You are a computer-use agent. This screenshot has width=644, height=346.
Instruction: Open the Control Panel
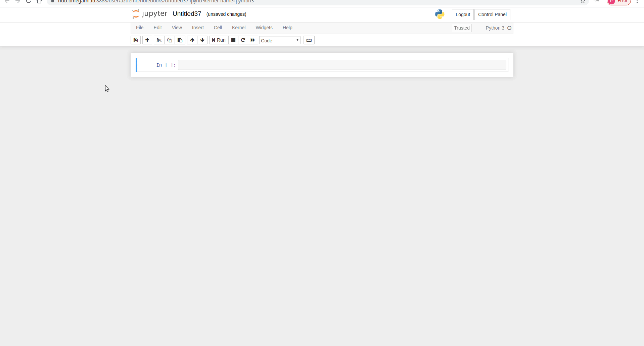(492, 14)
